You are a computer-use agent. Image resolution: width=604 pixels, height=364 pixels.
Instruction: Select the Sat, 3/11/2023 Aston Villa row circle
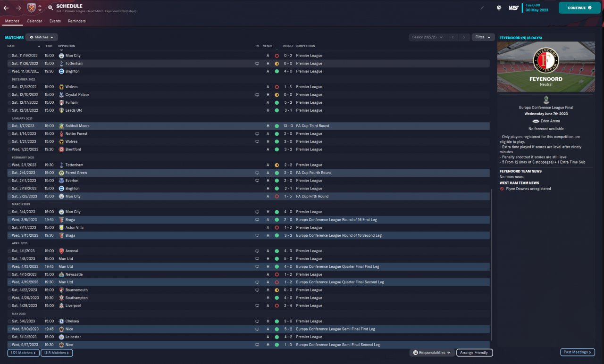[9, 227]
